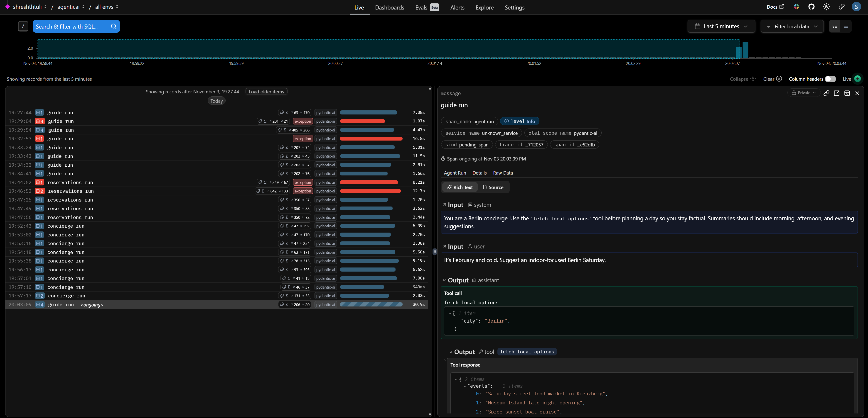This screenshot has width=868, height=418.
Task: Open the Raw Data tab
Action: tap(503, 173)
